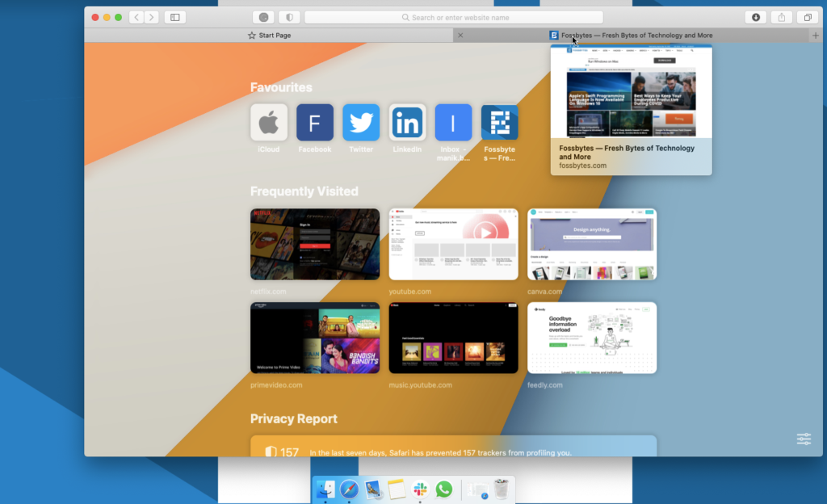Click the Favourites heading

coord(281,87)
